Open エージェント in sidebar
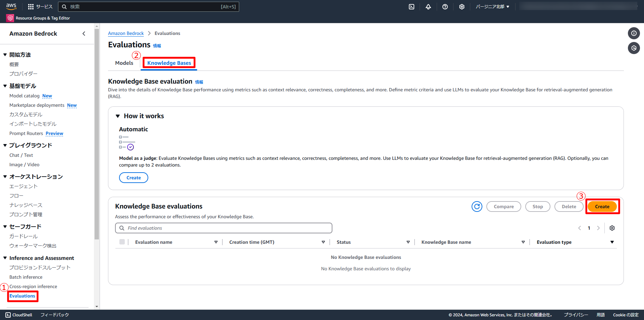Viewport: 644px width, 320px height. 23,186
